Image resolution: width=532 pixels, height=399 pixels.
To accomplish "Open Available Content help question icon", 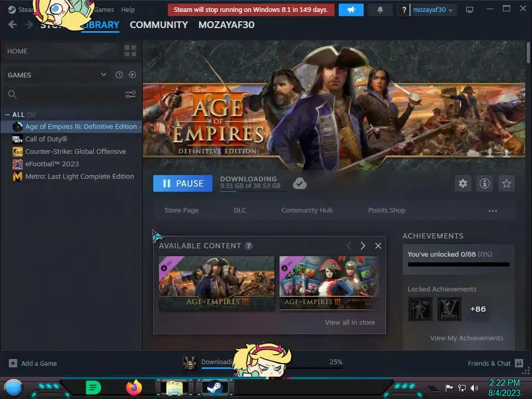I will [249, 246].
